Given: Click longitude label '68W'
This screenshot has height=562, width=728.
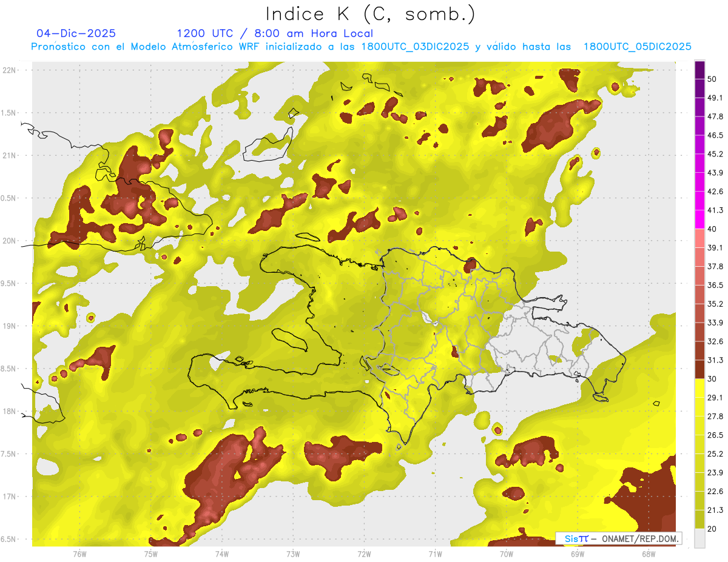Looking at the screenshot, I should (649, 554).
